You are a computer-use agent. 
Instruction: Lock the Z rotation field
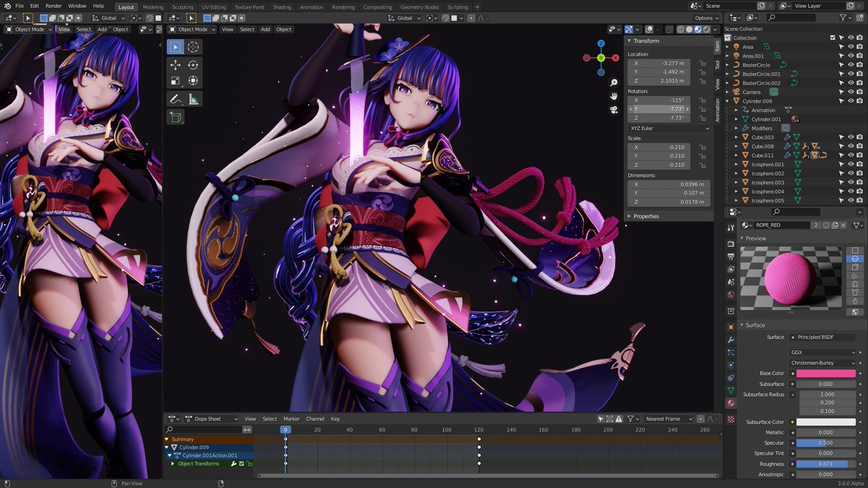tap(702, 118)
